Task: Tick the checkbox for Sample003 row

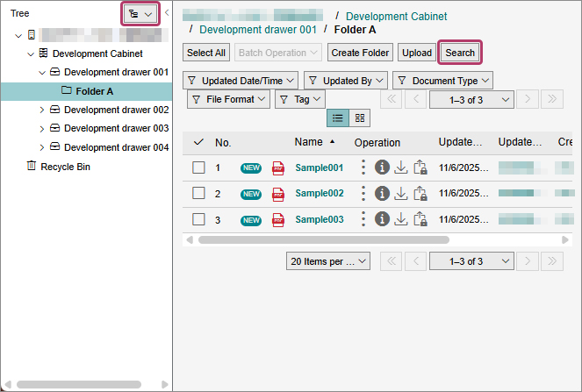Action: coord(198,219)
